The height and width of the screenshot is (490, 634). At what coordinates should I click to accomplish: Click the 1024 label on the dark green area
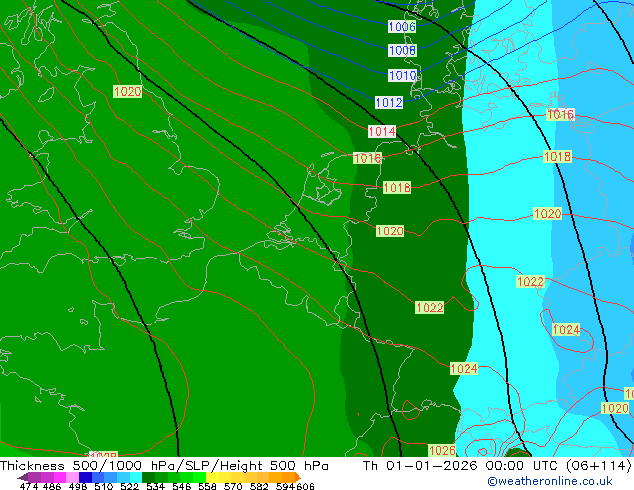[464, 369]
